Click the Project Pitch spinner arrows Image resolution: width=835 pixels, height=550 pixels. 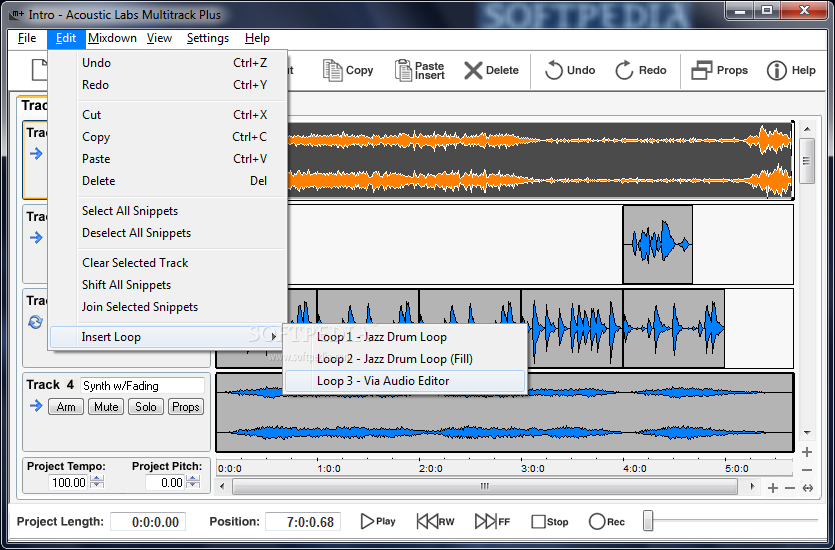[194, 482]
